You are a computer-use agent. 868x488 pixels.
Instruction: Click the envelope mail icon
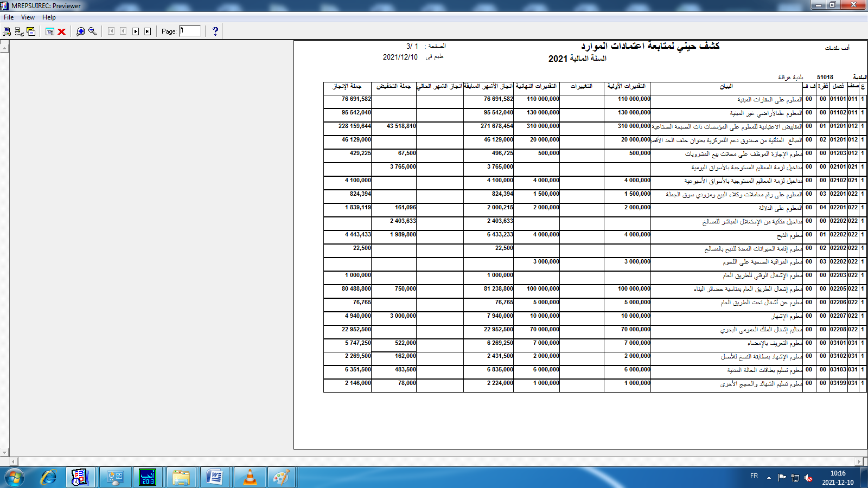point(31,31)
